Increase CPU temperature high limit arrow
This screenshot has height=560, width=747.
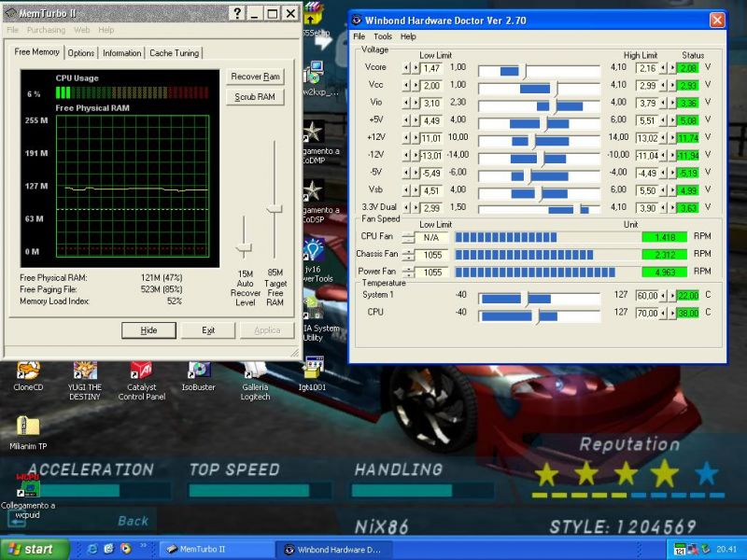coord(672,314)
